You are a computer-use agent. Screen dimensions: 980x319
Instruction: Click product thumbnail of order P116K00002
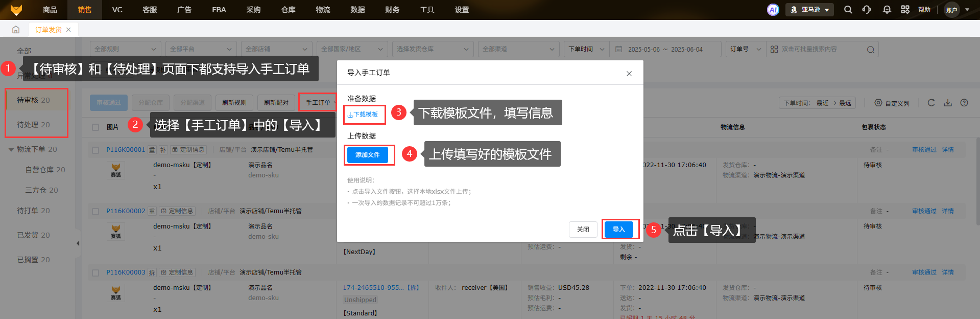coord(116,232)
